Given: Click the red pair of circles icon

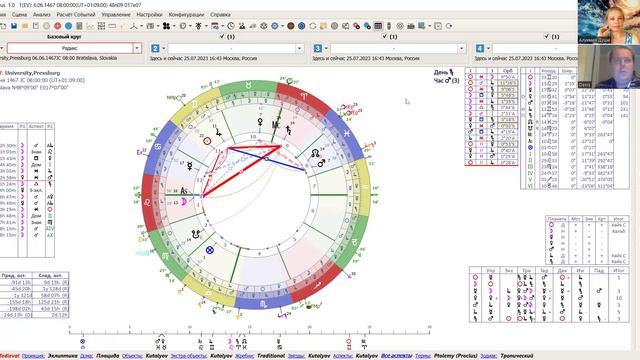Looking at the screenshot, I should [x=356, y=26].
